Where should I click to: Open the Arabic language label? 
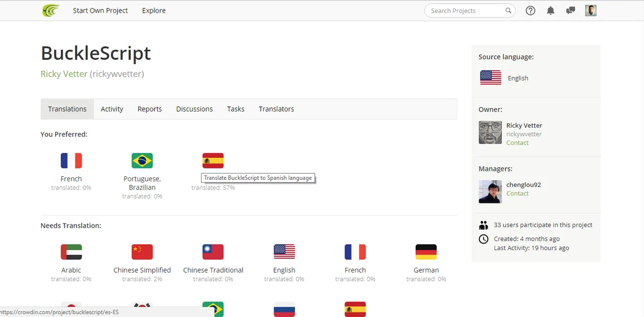coord(71,270)
